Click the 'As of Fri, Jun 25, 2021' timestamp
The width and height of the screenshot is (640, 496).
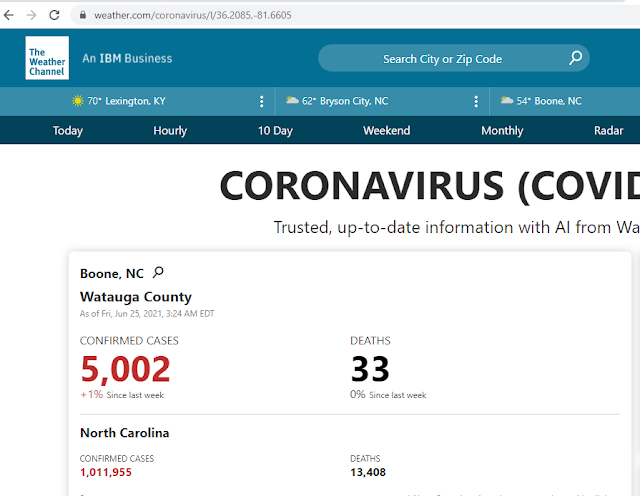click(147, 314)
